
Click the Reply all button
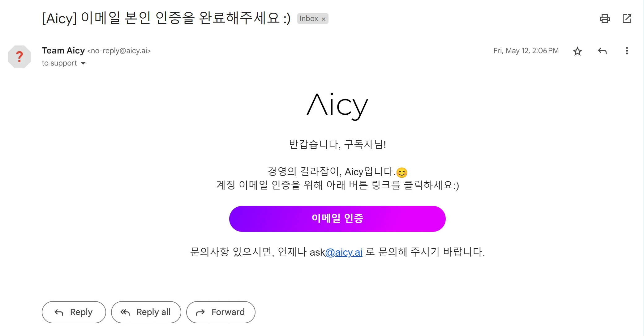146,312
